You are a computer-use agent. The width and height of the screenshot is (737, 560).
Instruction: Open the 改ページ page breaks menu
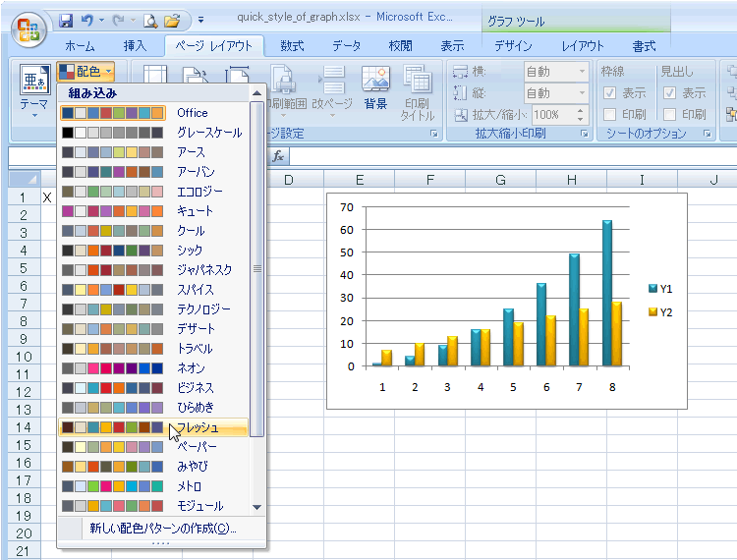(332, 92)
